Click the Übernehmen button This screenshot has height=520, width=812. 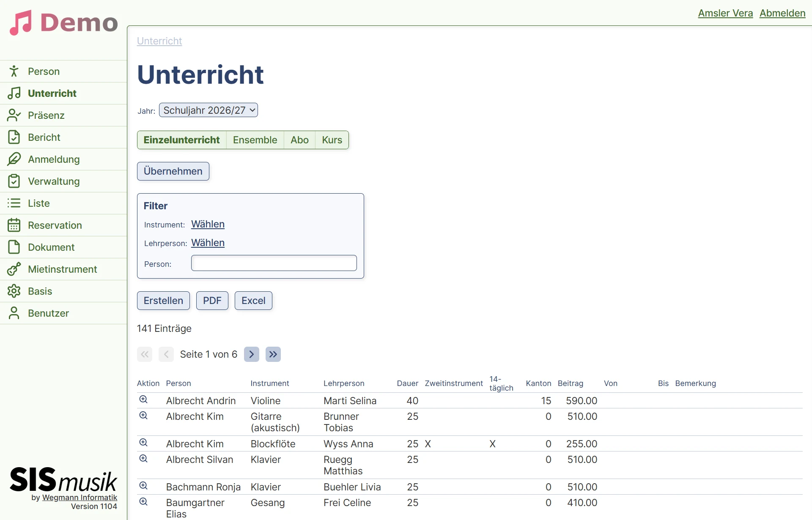click(x=173, y=171)
